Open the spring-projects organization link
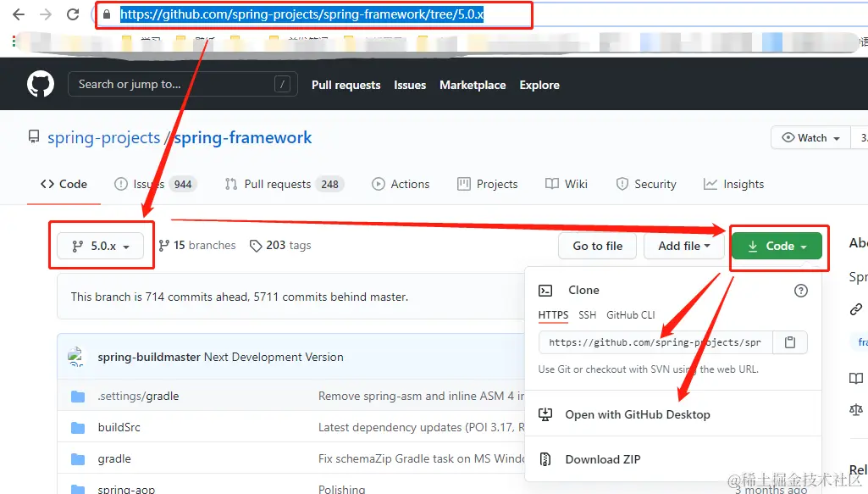This screenshot has width=868, height=494. tap(103, 137)
